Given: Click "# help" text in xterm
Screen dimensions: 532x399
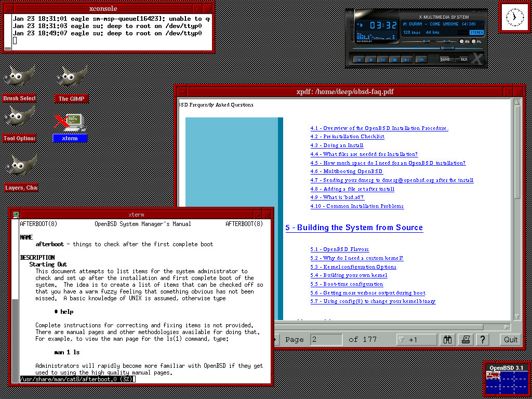Looking at the screenshot, I should tap(63, 312).
